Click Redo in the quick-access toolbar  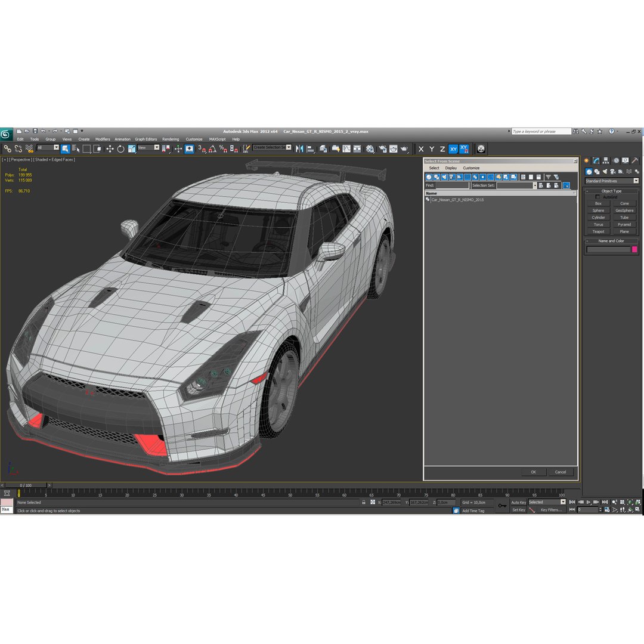(x=55, y=131)
